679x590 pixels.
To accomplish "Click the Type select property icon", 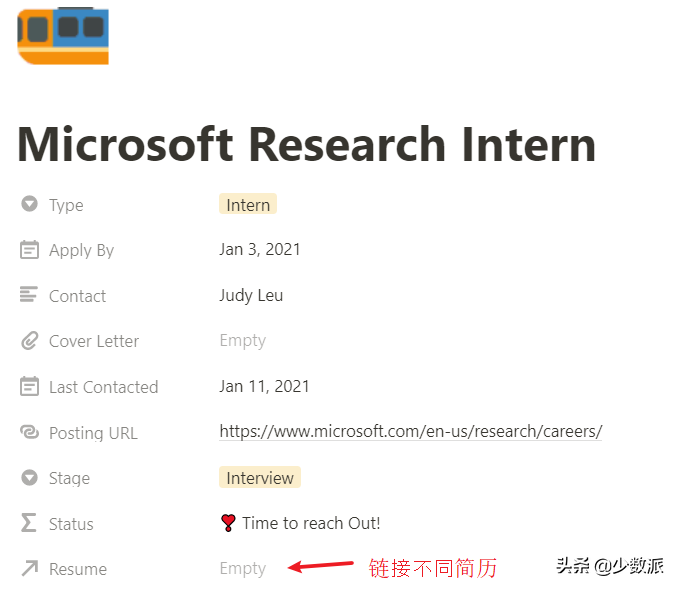I will [29, 204].
